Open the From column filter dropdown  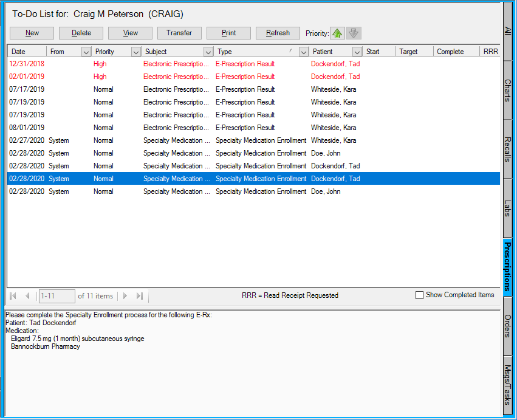tap(86, 52)
